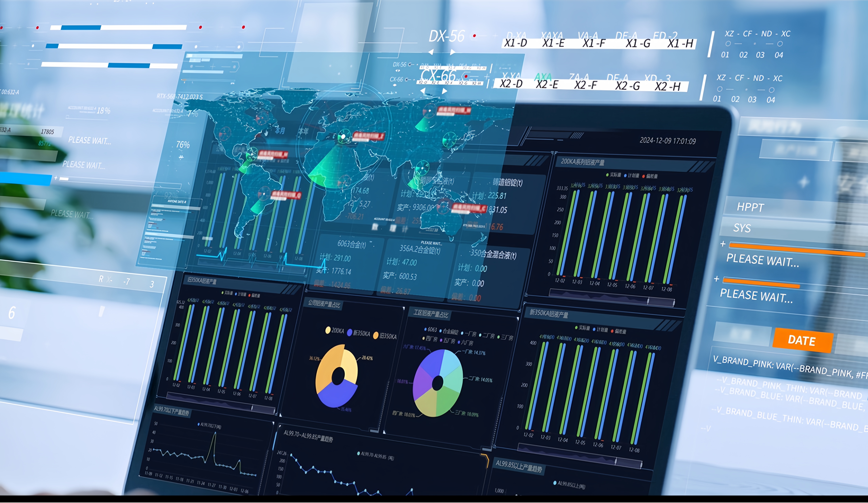This screenshot has width=868, height=503.
Task: Switch to the X1-D tab
Action: (x=516, y=43)
